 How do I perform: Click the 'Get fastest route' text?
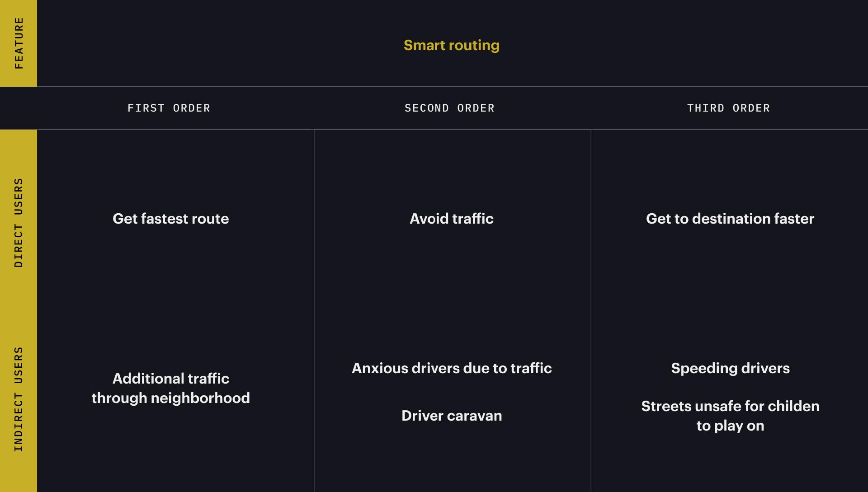(x=170, y=219)
